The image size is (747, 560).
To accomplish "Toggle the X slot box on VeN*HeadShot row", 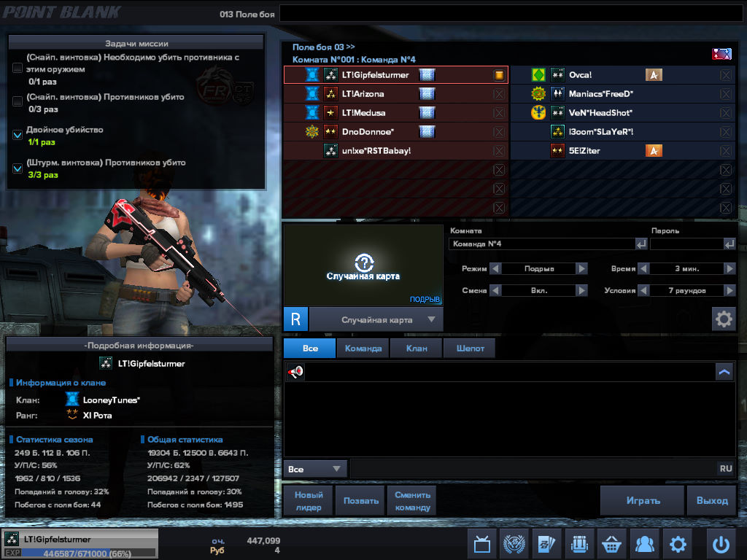I will click(x=726, y=113).
